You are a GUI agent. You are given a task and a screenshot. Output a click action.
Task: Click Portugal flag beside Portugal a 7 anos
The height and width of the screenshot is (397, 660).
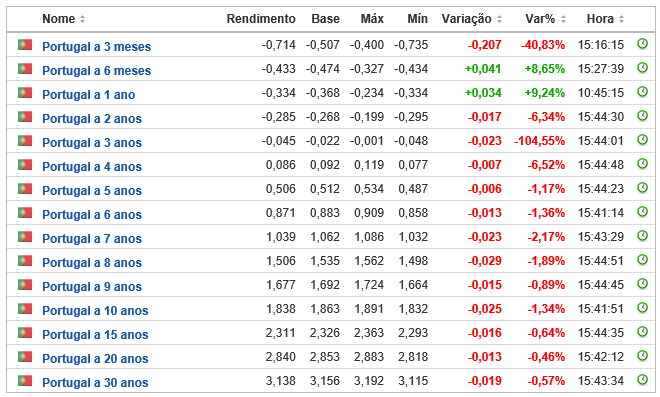(25, 236)
